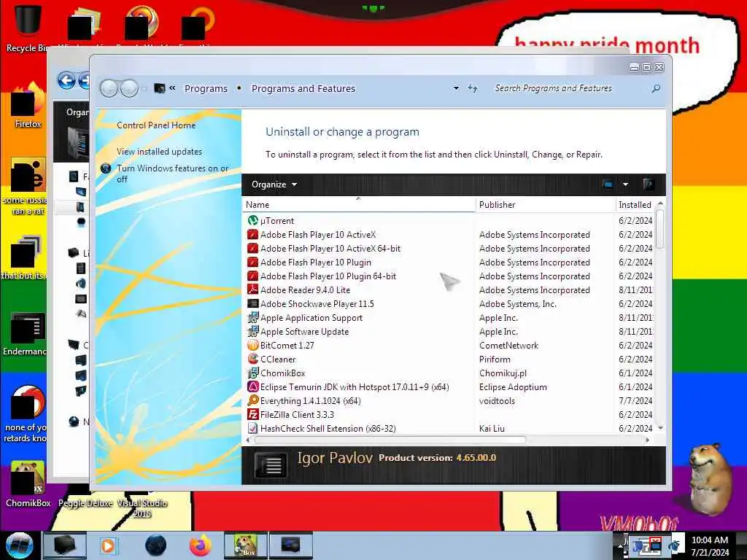Click the Eclipse Temurin JDK icon
The width and height of the screenshot is (747, 560).
pyautogui.click(x=252, y=386)
